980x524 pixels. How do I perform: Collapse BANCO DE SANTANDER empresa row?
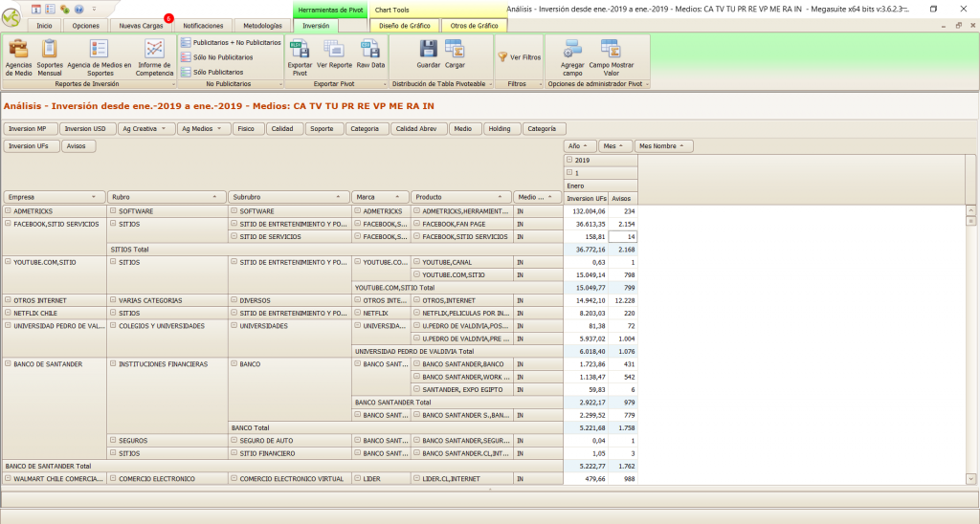8,363
